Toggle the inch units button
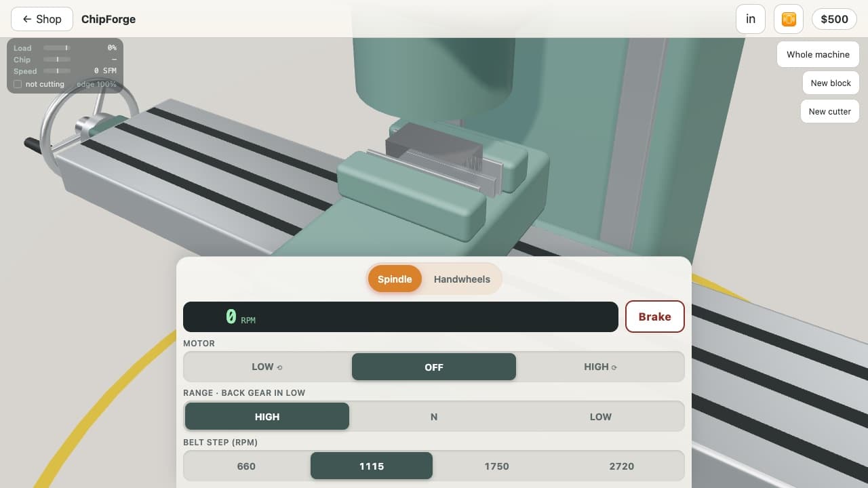 [751, 19]
